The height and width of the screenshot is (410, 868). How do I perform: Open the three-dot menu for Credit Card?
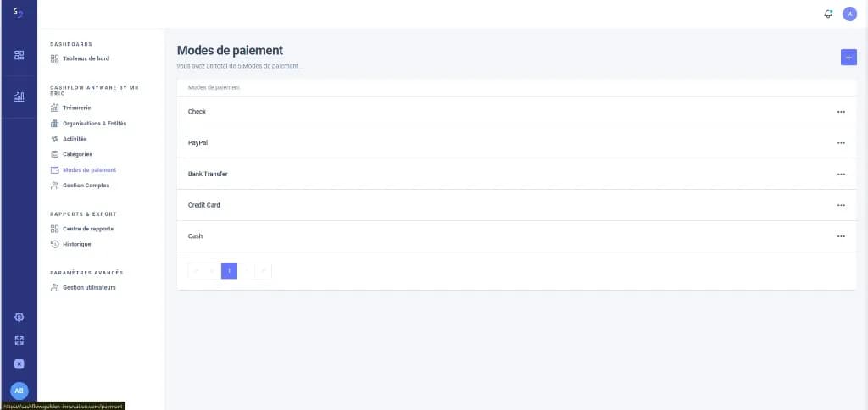841,205
